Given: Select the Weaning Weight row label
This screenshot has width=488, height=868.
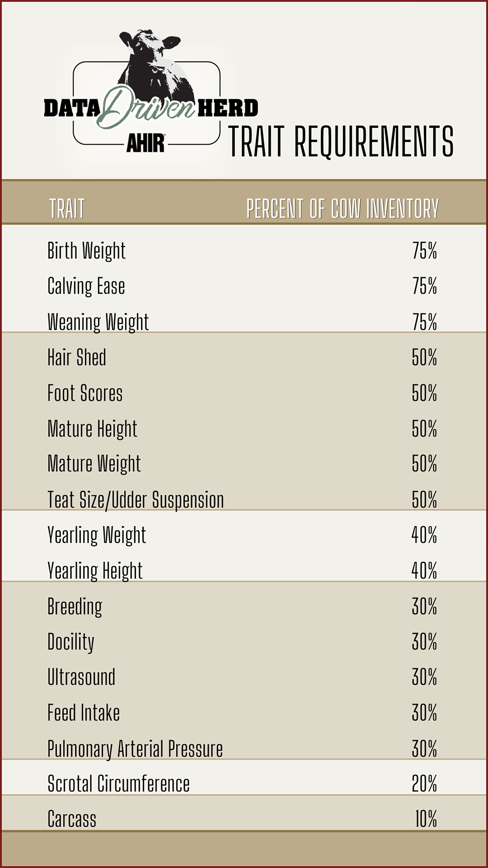Looking at the screenshot, I should click(98, 322).
